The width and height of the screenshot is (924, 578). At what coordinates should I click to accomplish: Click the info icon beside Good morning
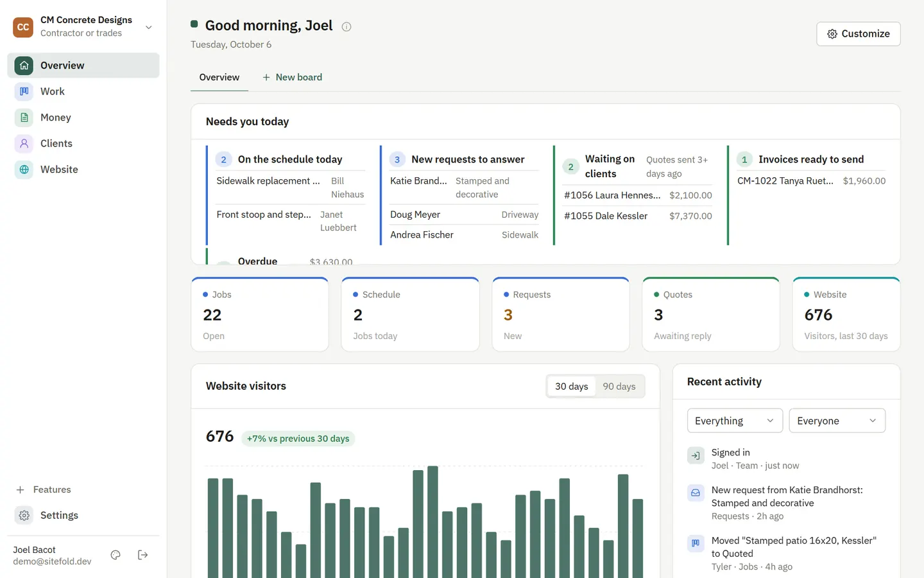(346, 26)
